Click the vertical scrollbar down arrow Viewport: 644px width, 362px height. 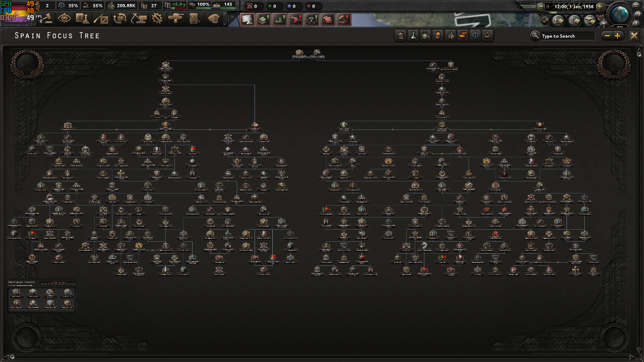pyautogui.click(x=639, y=351)
